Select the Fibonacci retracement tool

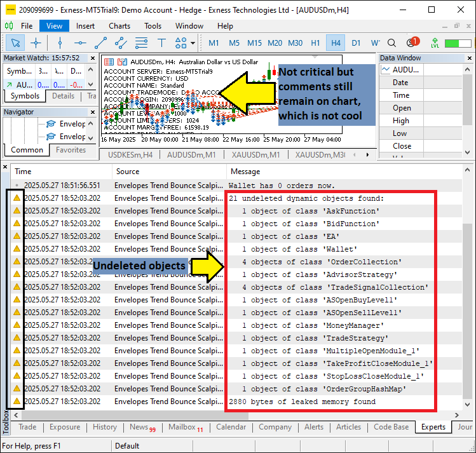point(141,43)
